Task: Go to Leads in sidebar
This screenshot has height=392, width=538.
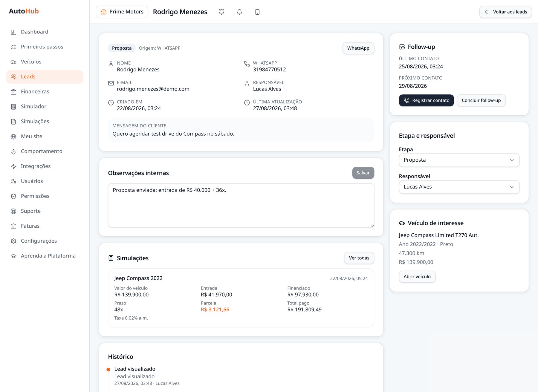Action: coord(45,77)
